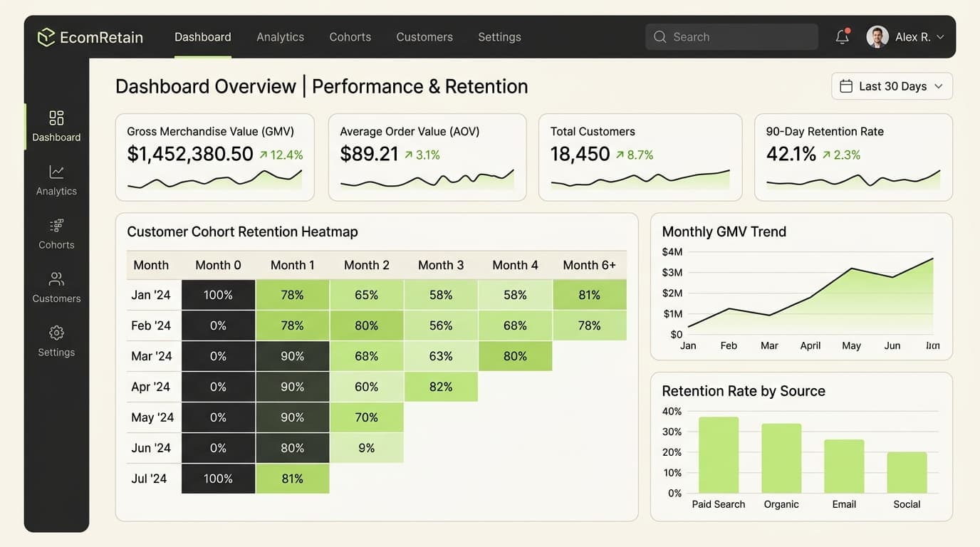Screen dimensions: 980x547
Task: Open notifications bell
Action: click(843, 37)
